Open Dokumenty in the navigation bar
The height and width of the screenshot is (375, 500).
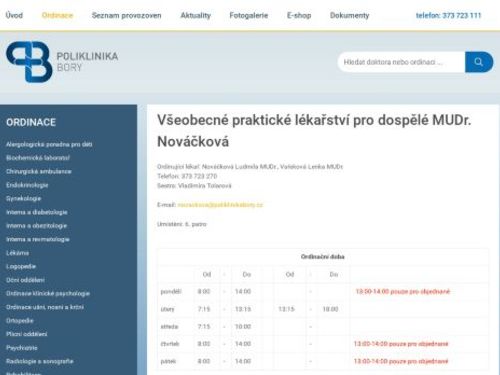click(350, 15)
